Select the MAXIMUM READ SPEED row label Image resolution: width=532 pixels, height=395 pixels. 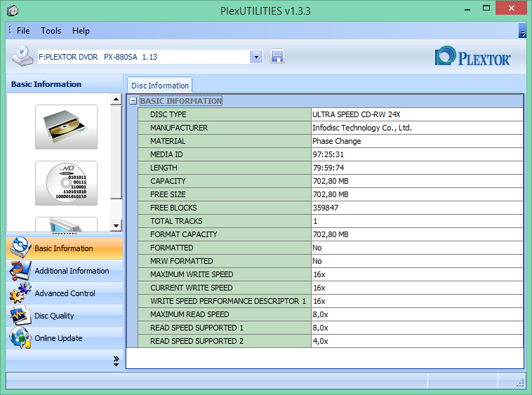[189, 314]
